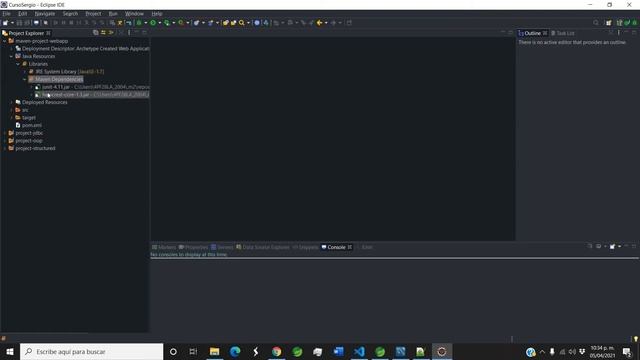Switch to the Outline tab
This screenshot has height=360, width=640.
(x=532, y=33)
